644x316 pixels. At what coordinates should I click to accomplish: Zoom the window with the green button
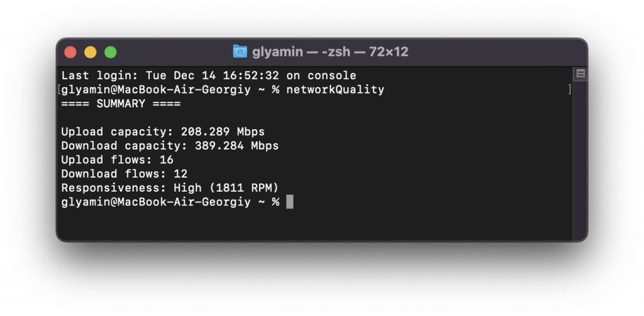111,52
